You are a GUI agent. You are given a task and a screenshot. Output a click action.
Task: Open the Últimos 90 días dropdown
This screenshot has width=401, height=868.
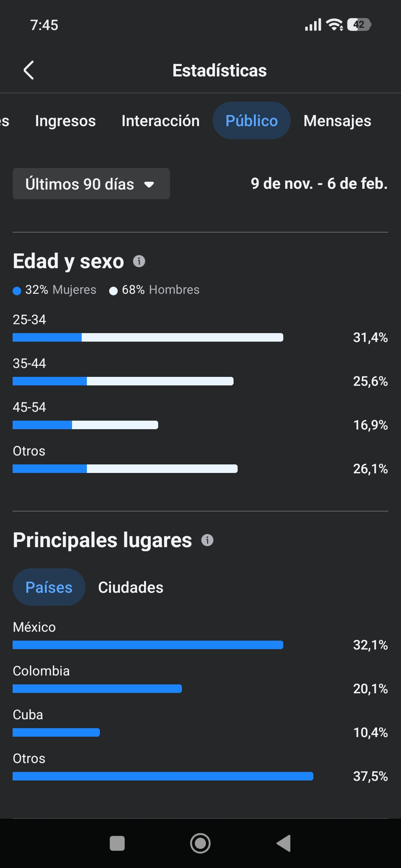91,184
